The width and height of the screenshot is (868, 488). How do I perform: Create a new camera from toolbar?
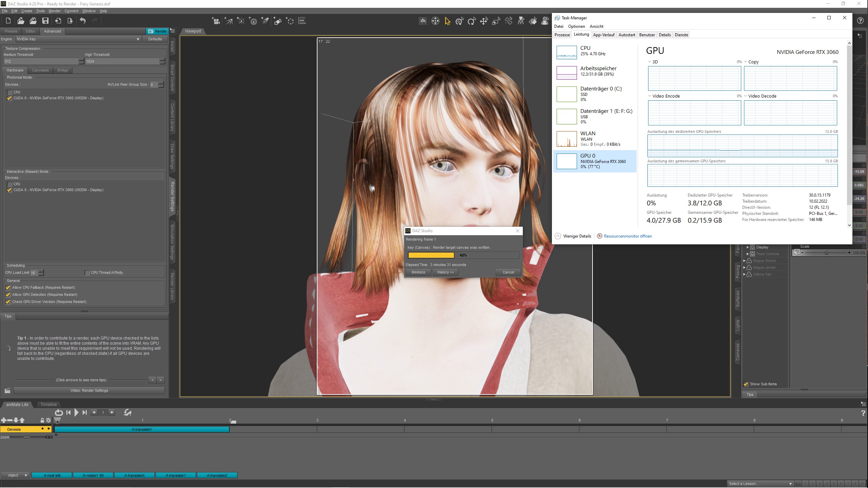pos(215,21)
